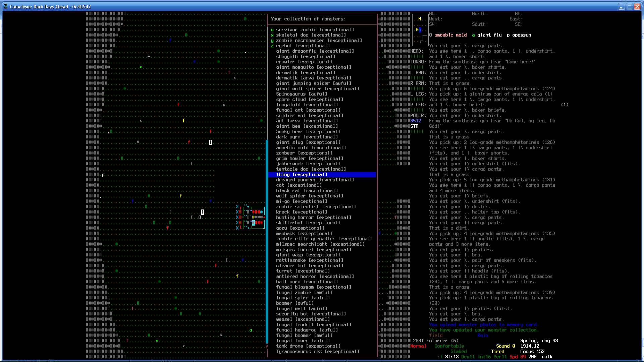Choose 'shoggoth [exceptional]' from monster collection
The image size is (644, 362).
[306, 57]
